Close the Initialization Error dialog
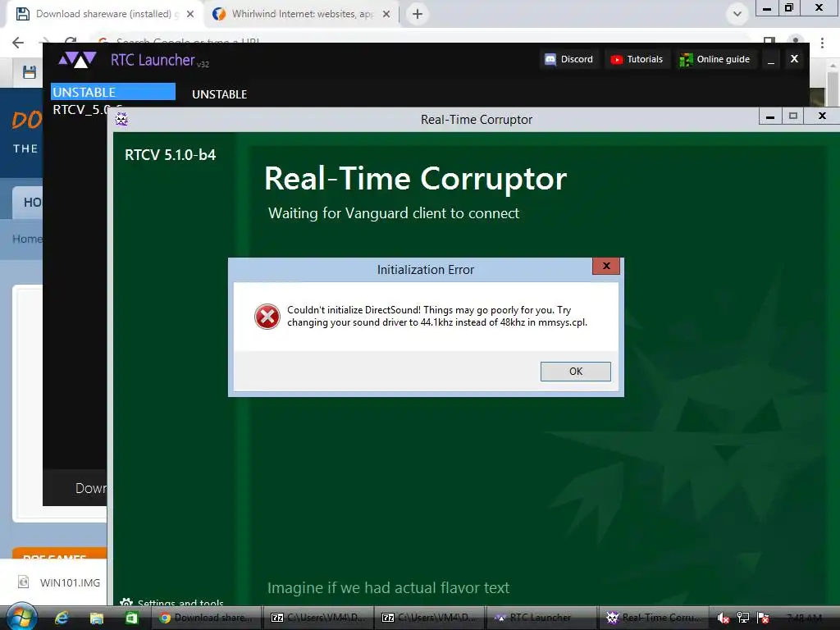Screen dimensions: 840x630 pyautogui.click(x=606, y=266)
